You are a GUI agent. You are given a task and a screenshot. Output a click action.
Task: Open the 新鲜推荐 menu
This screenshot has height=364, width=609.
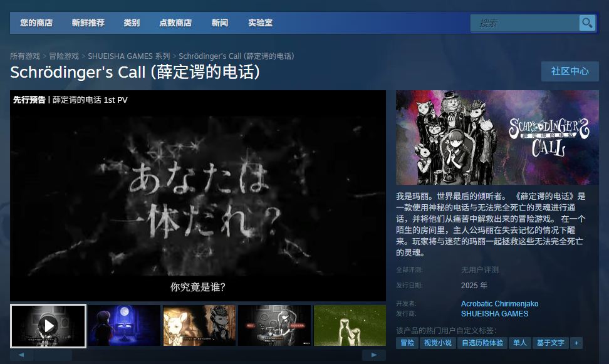pos(88,23)
